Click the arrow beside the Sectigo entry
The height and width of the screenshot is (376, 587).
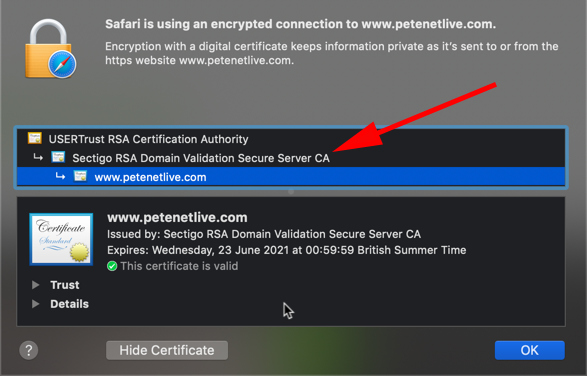point(38,158)
